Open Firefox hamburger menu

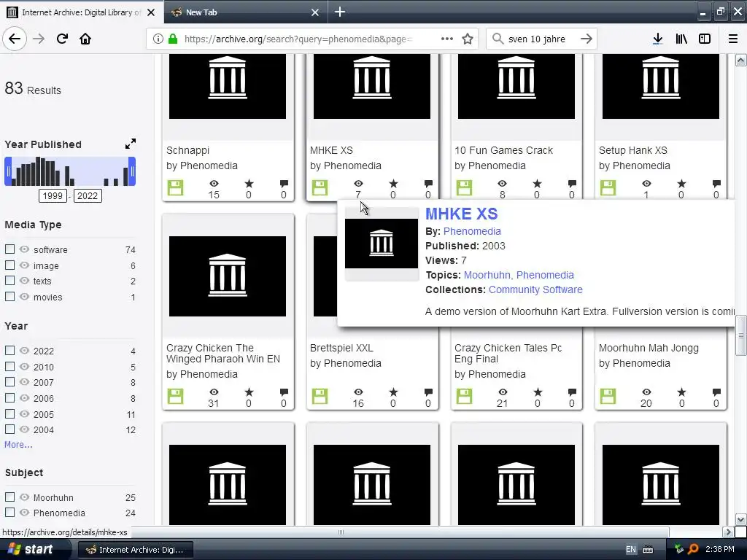pos(733,39)
